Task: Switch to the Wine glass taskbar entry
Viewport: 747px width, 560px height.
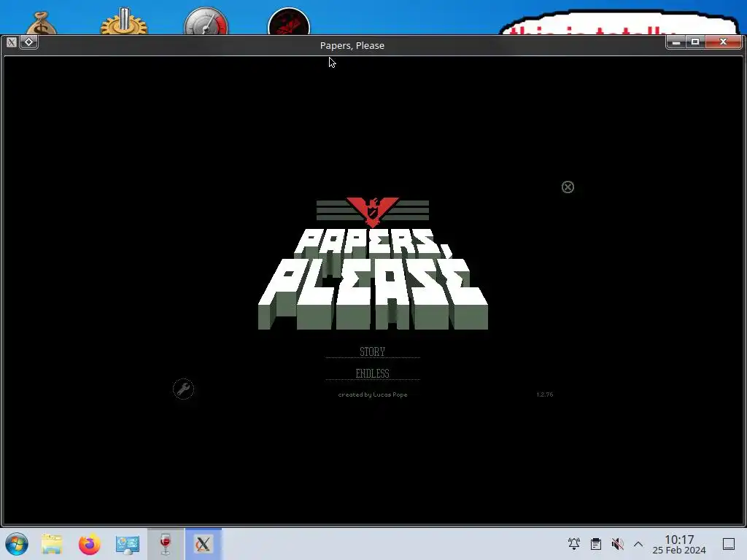Action: (x=166, y=544)
